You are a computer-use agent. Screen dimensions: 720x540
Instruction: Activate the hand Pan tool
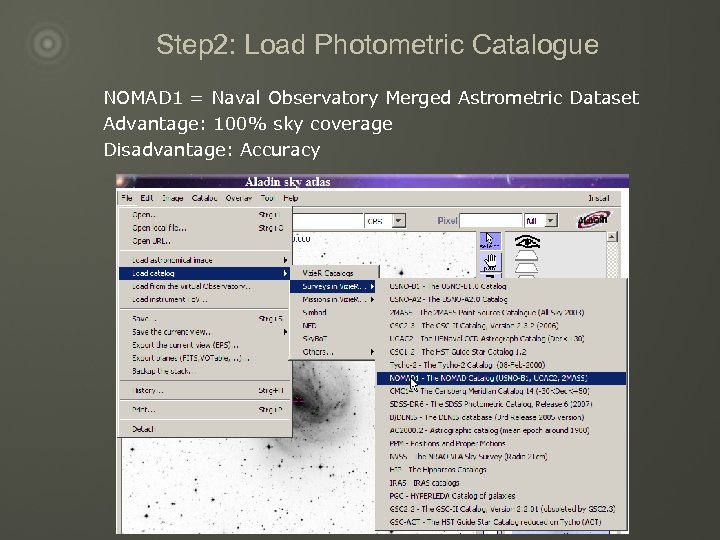[490, 262]
